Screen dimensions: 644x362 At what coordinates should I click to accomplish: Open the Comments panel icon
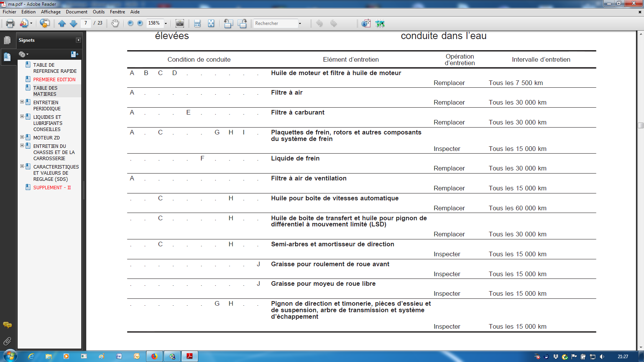point(7,325)
